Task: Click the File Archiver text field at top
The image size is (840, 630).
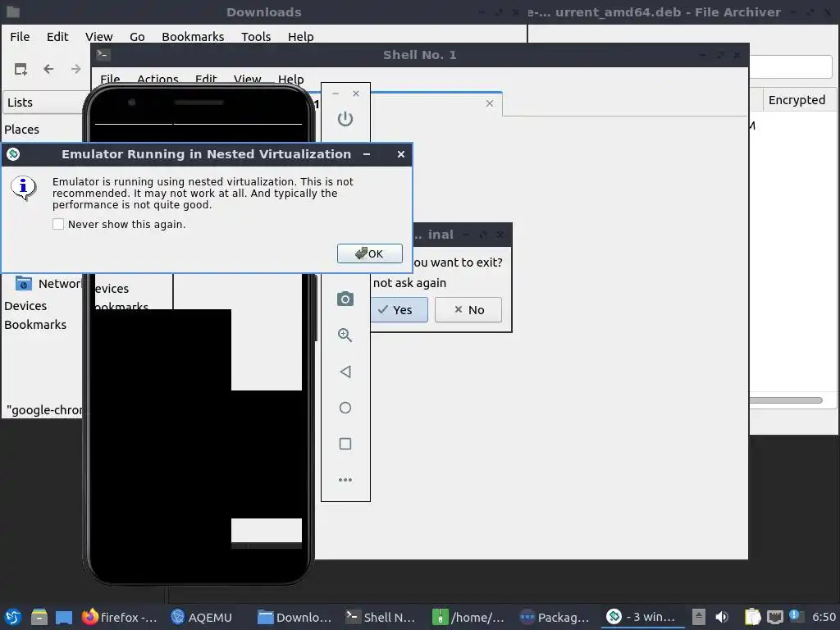Action: (x=791, y=67)
